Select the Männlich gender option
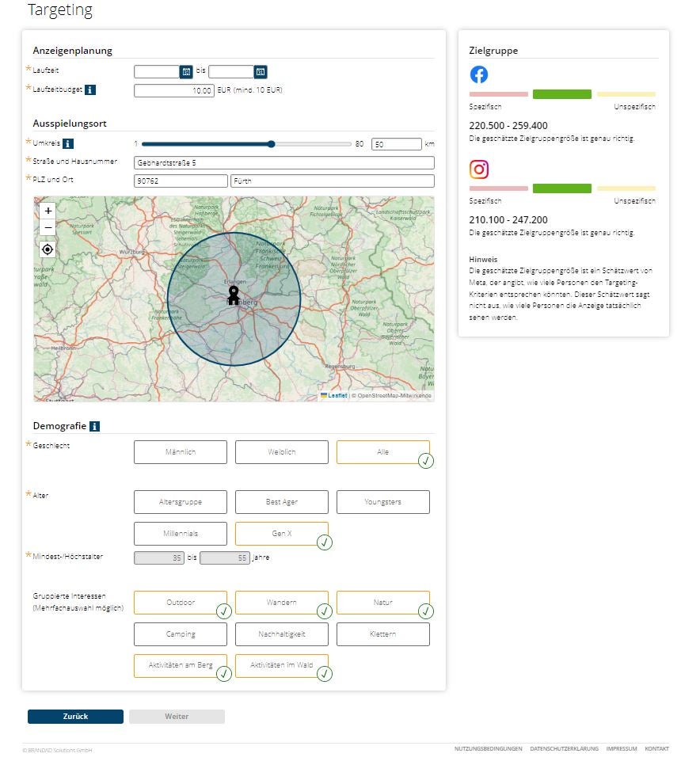The image size is (700, 761). click(x=181, y=452)
